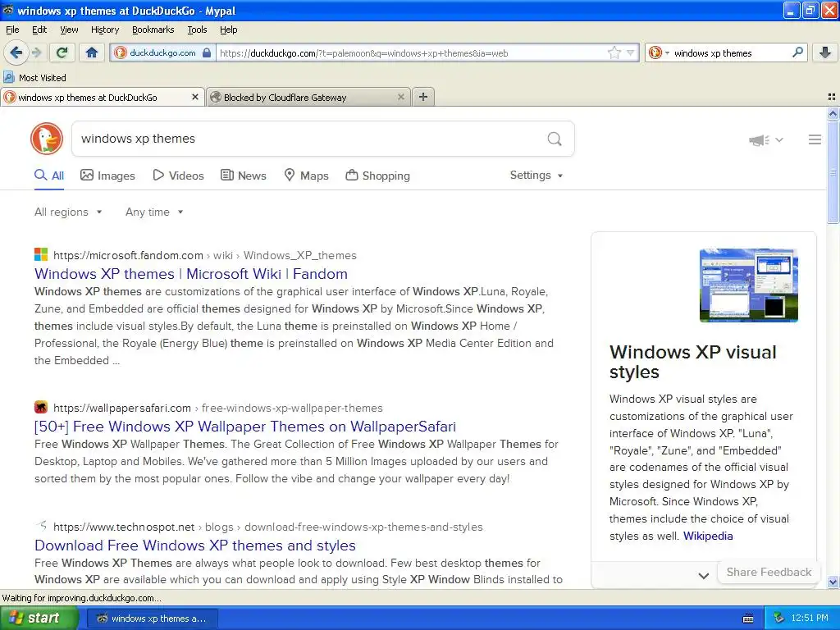This screenshot has height=630, width=840.
Task: Click the vertical scrollbar thumb
Action: (833, 171)
